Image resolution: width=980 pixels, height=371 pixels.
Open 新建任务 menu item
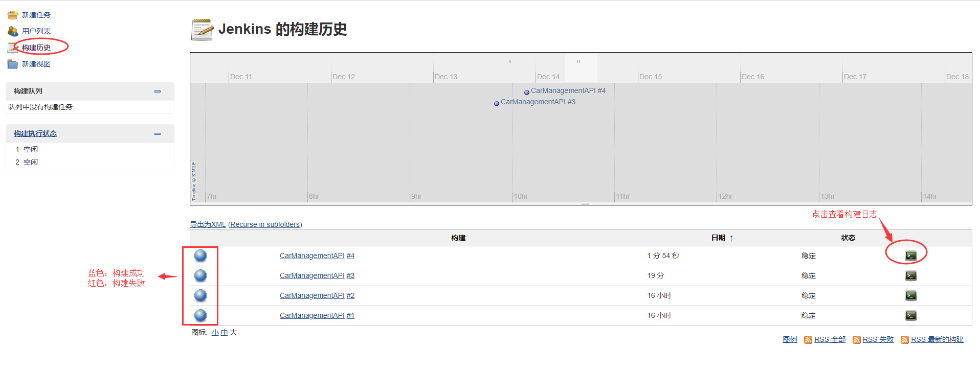tap(36, 15)
